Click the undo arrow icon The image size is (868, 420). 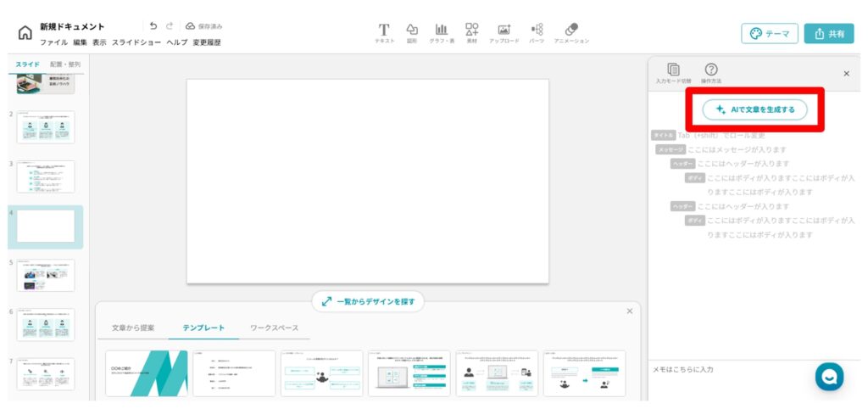[x=153, y=26]
